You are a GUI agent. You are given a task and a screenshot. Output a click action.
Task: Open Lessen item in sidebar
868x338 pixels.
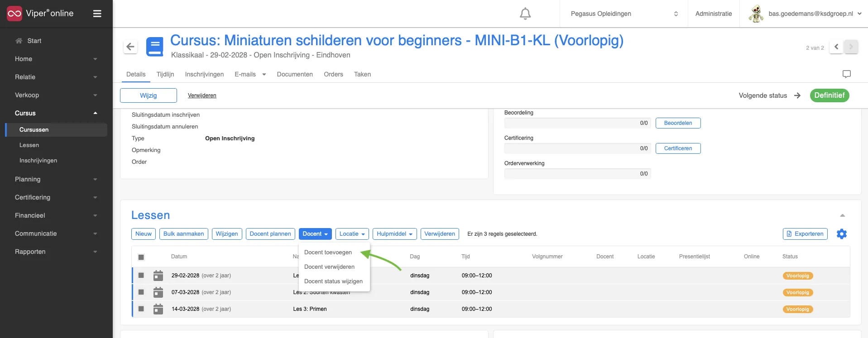(x=29, y=145)
